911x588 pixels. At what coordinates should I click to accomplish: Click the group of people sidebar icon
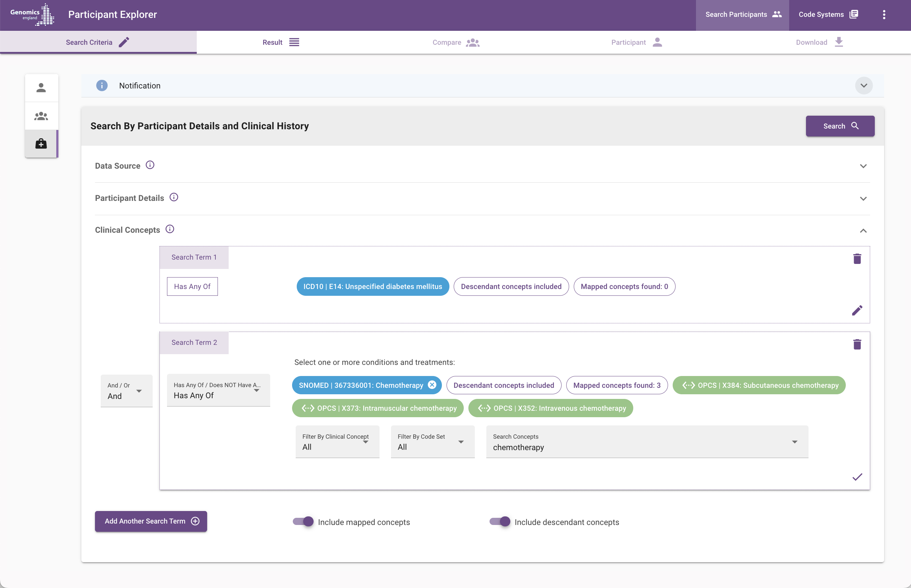41,116
